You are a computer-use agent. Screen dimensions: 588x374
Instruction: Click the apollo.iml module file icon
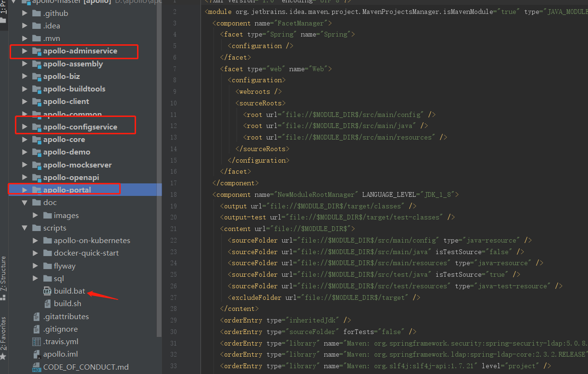point(37,354)
